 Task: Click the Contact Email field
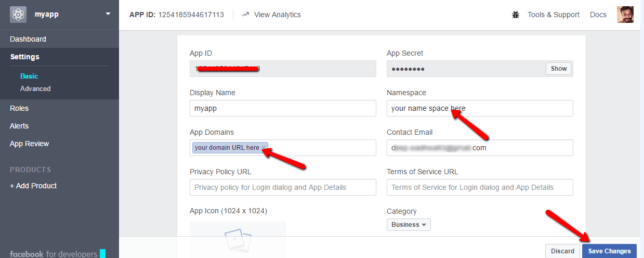point(480,148)
